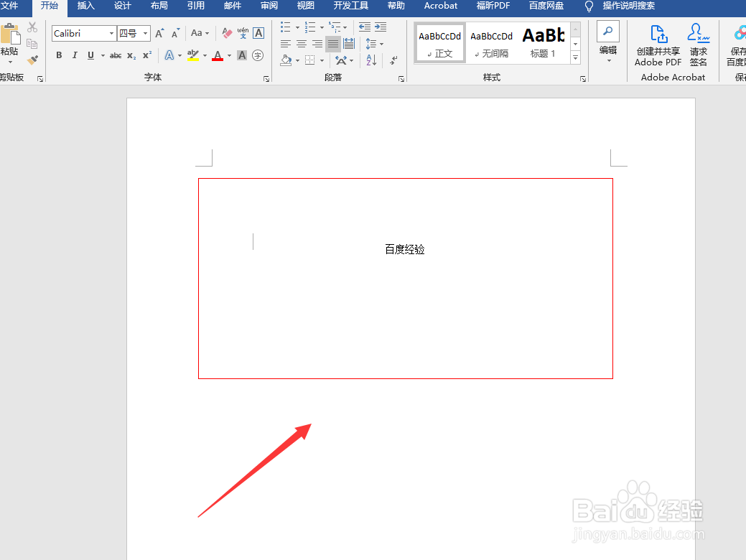
Task: Open the Paste options dropdown arrow
Action: (10, 62)
